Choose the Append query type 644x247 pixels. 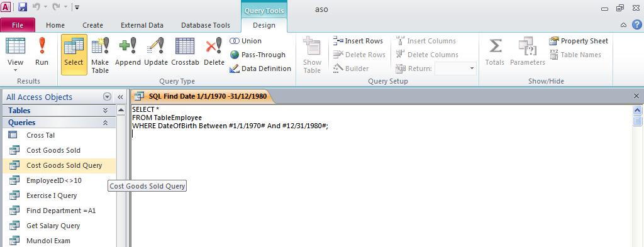128,52
